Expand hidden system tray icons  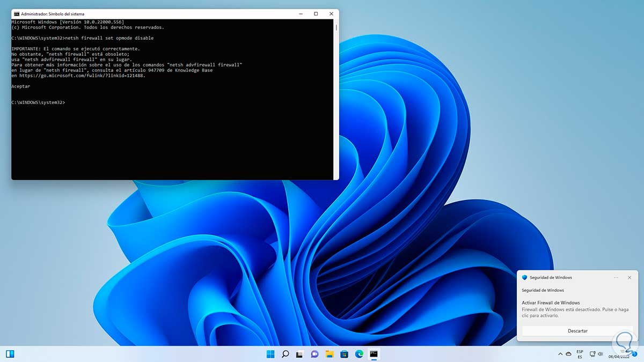point(560,354)
